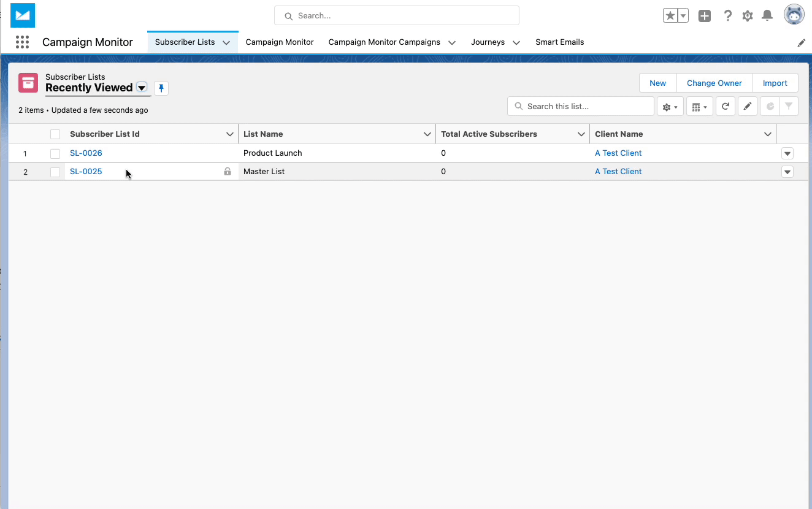The image size is (812, 509).
Task: Open A Test Client link for Product Launch
Action: pos(618,153)
